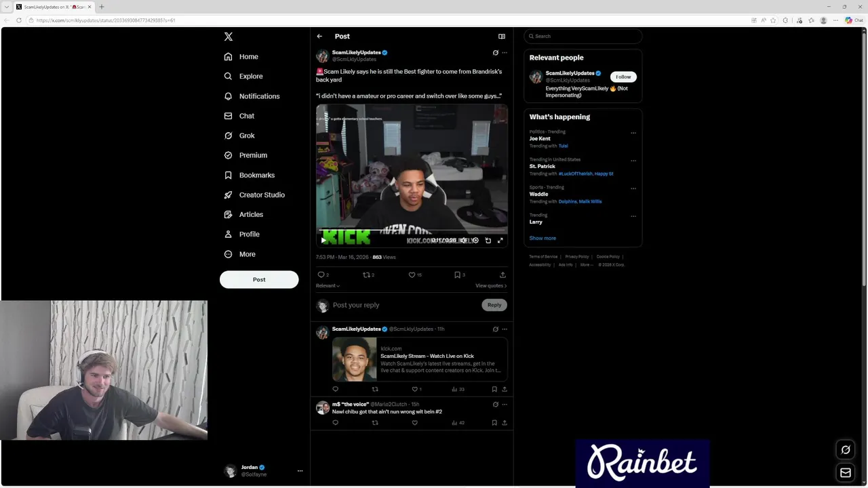
Task: Open the main post's three-dot menu
Action: 505,53
